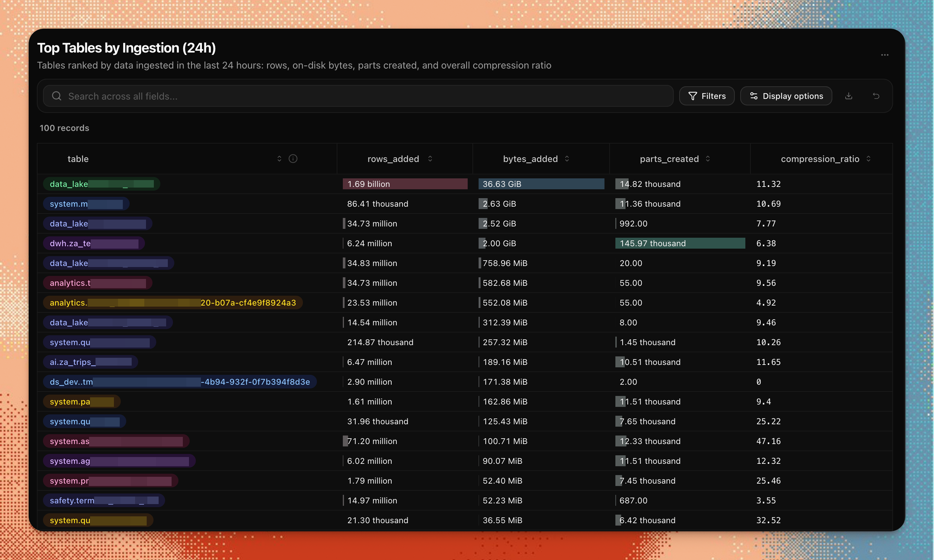Screen dimensions: 934x560
Task: Open Display options
Action: click(x=786, y=96)
